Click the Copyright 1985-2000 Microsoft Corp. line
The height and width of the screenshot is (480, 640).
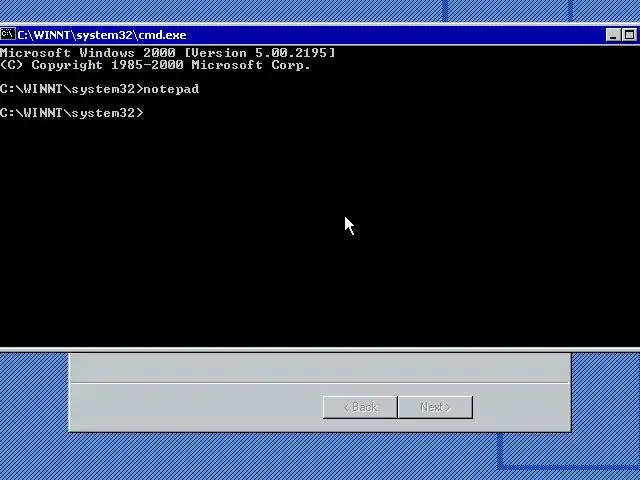(x=155, y=65)
